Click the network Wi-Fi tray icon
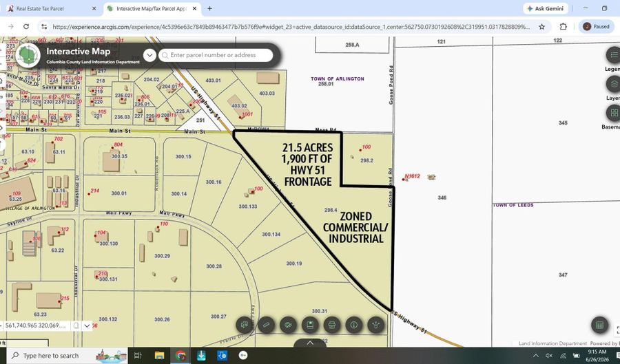 563,356
